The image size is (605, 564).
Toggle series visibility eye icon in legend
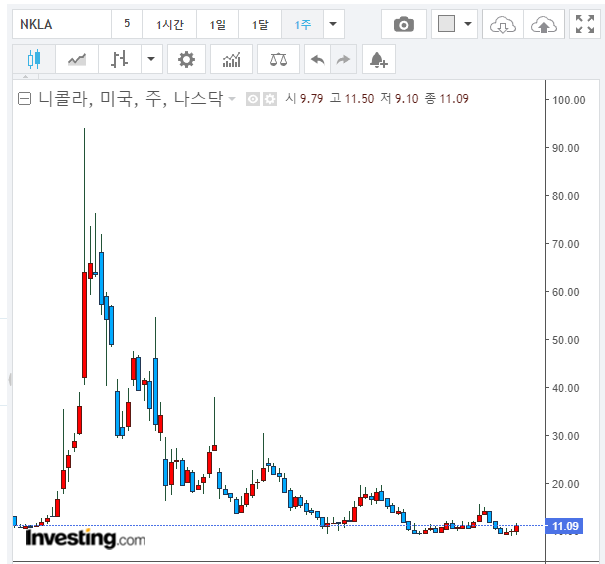(x=253, y=99)
